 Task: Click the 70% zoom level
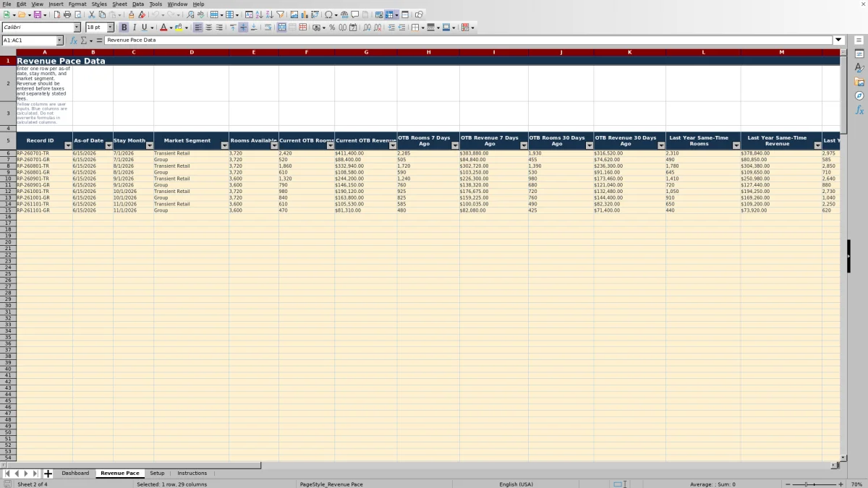856,484
